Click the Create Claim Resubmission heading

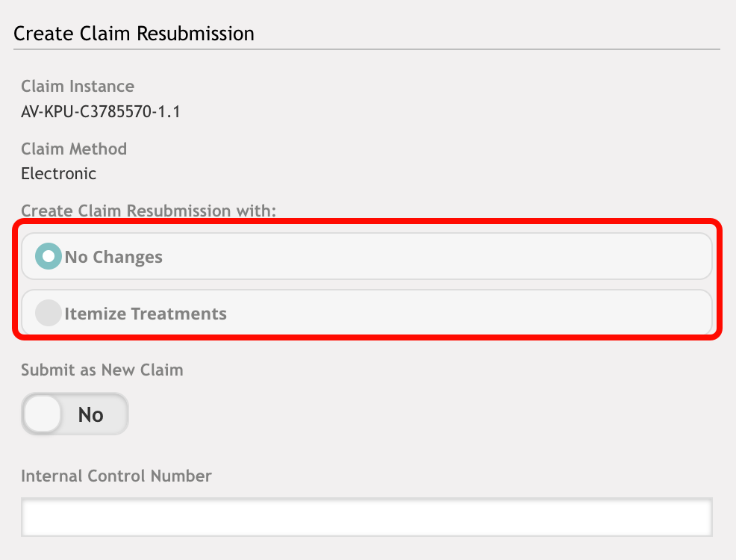coord(134,34)
